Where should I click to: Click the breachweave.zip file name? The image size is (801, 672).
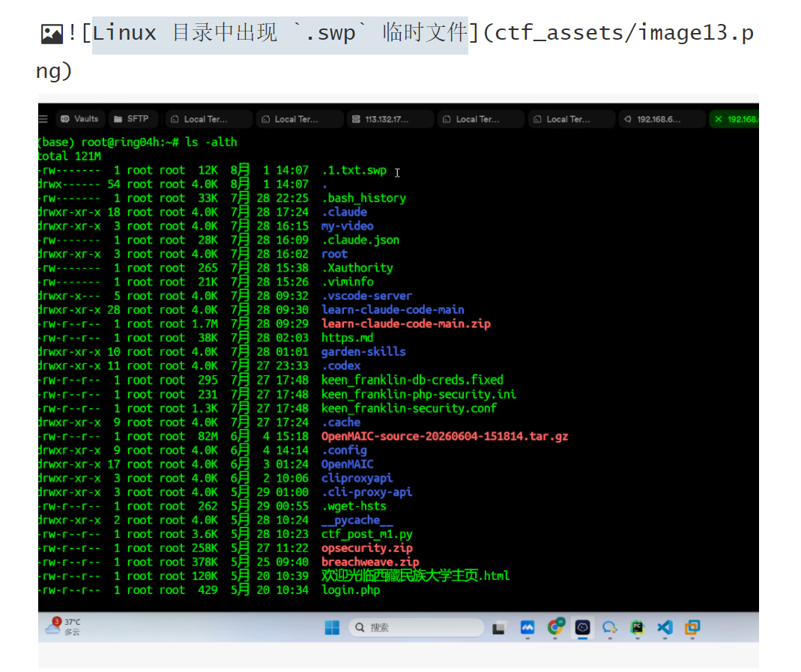[x=370, y=562]
